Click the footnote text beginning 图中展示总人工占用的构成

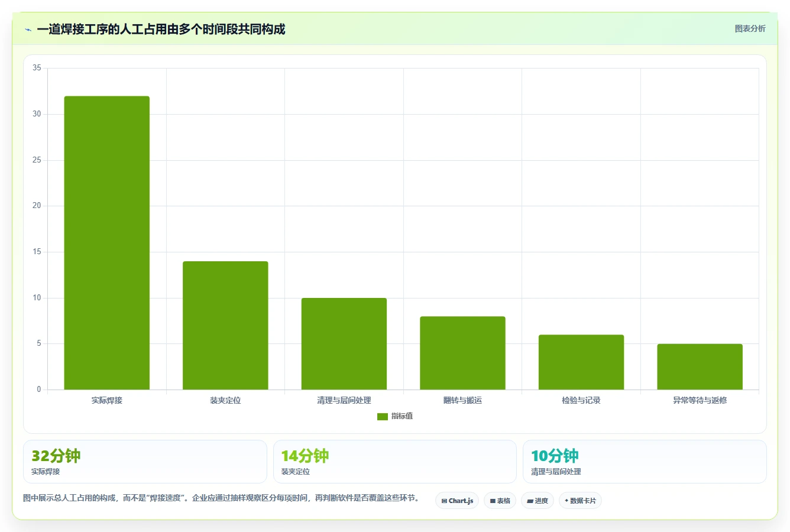221,498
